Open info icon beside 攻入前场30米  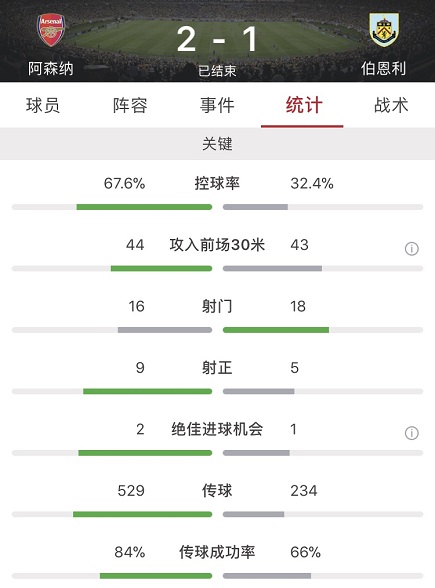411,248
